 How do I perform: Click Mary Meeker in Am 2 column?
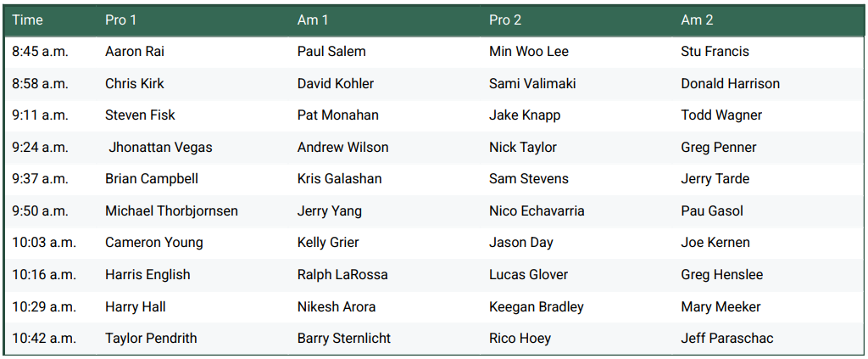(721, 306)
